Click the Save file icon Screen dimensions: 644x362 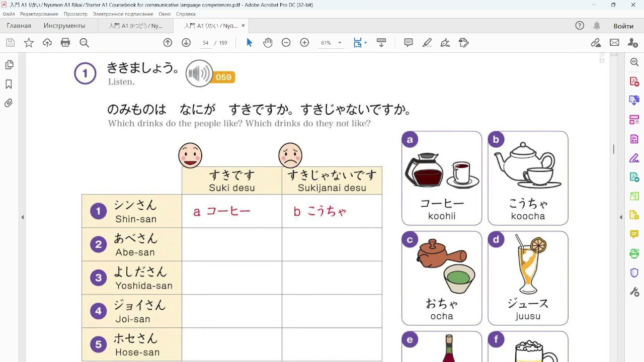tap(10, 43)
